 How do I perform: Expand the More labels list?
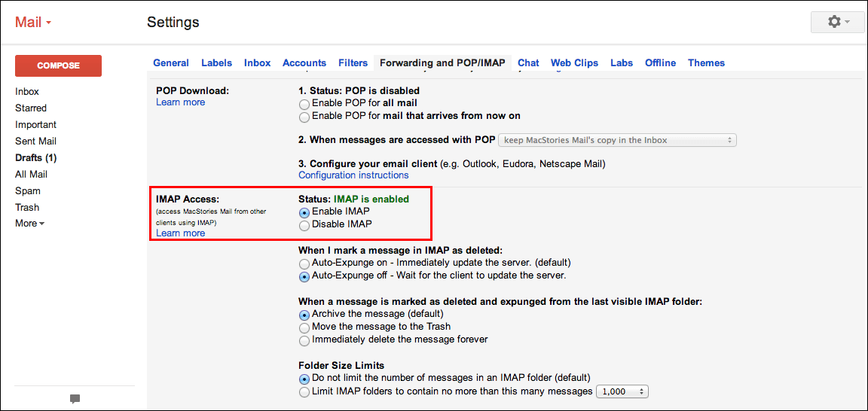click(30, 224)
